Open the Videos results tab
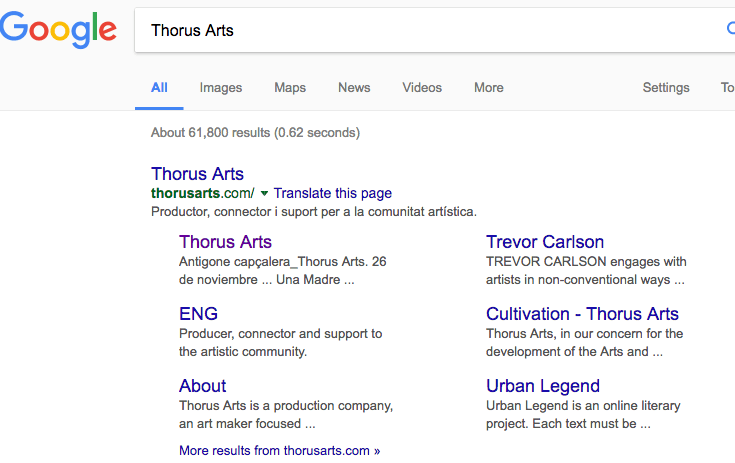The height and width of the screenshot is (463, 735). click(x=422, y=88)
